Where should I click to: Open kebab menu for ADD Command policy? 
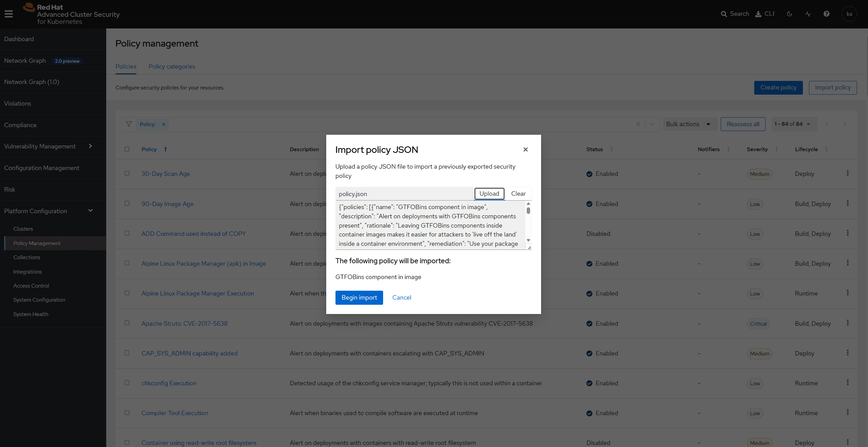pos(848,233)
